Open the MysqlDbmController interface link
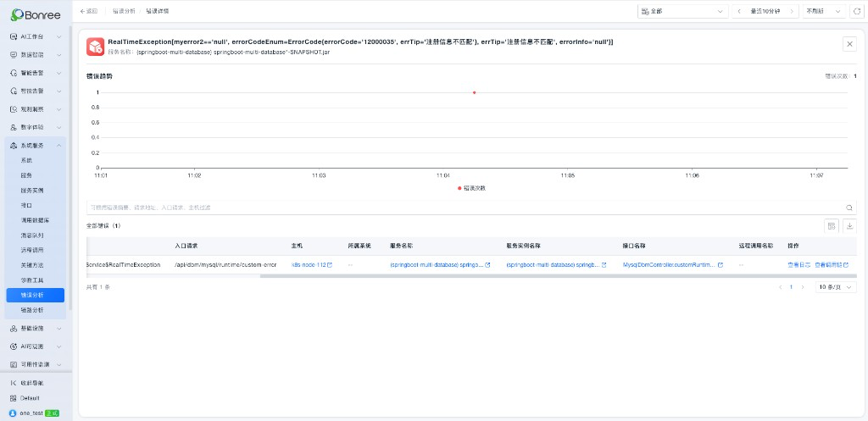This screenshot has height=421, width=868. [670, 265]
